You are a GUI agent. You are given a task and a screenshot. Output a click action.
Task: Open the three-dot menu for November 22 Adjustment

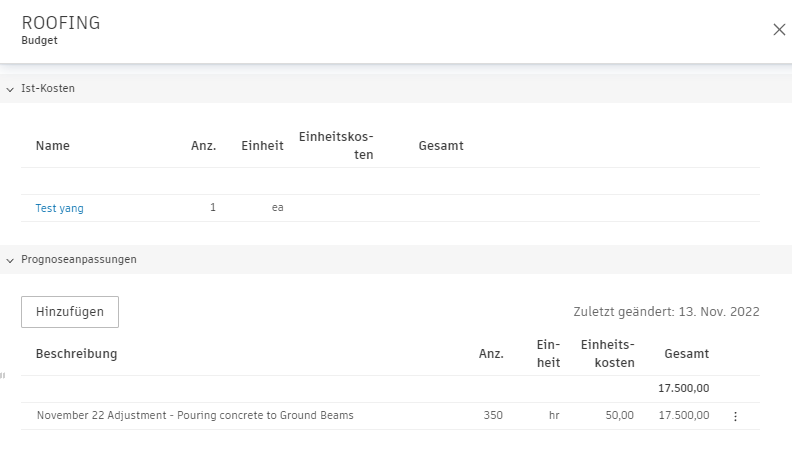(x=735, y=416)
